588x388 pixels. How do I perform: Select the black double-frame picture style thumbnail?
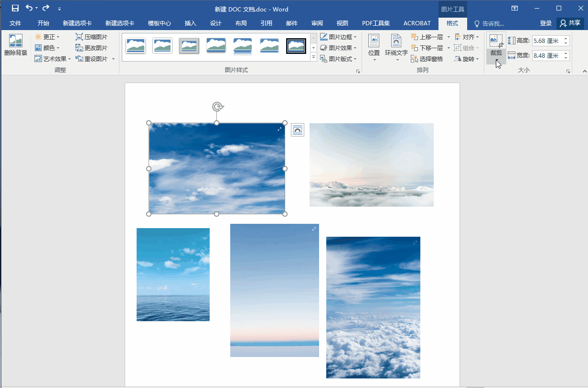(296, 46)
